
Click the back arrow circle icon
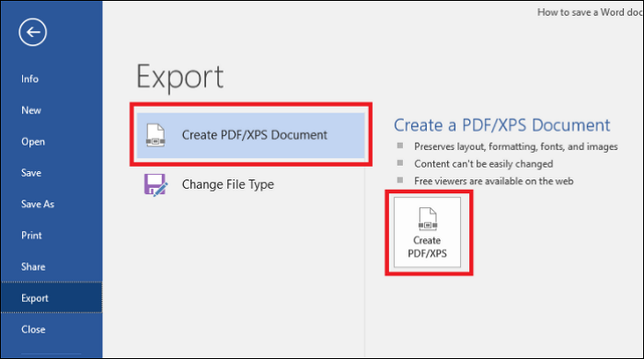(32, 32)
